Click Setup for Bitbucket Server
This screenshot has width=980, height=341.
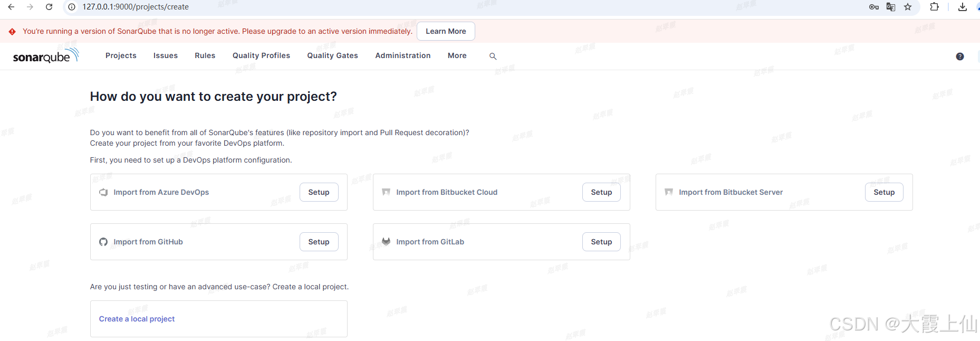click(884, 192)
